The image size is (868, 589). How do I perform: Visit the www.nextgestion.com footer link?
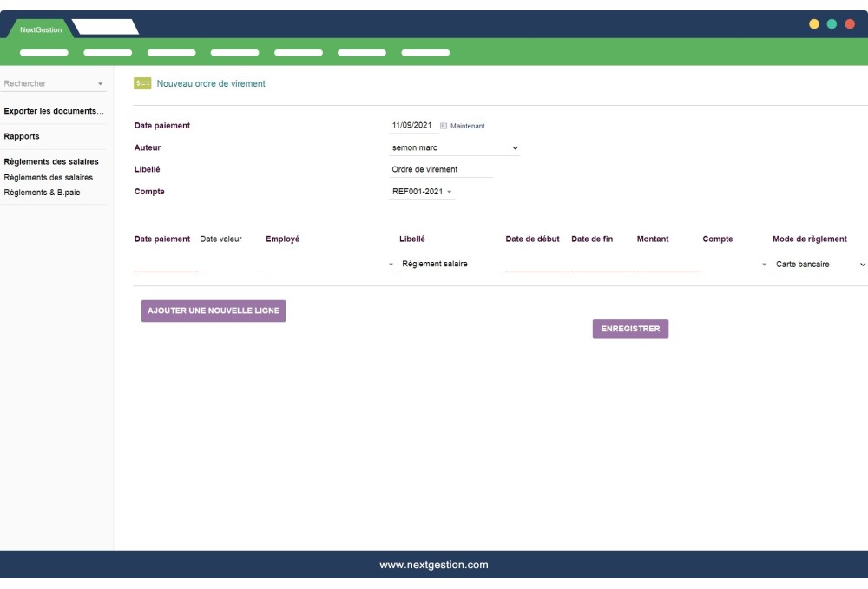(x=434, y=563)
